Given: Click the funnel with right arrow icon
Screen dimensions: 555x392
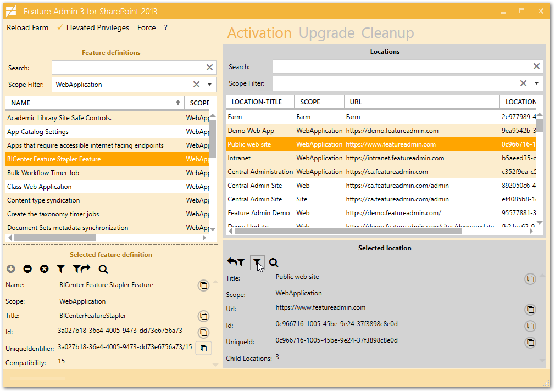Looking at the screenshot, I should coord(82,269).
